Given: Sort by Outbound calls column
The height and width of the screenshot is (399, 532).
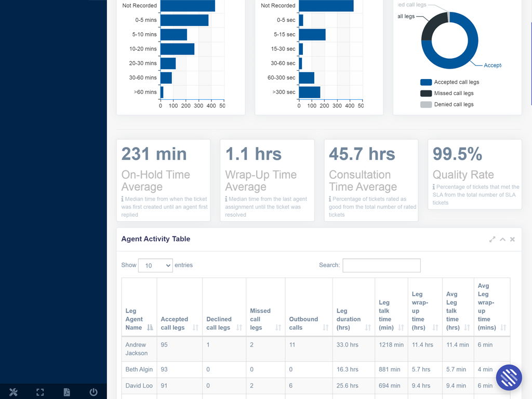Looking at the screenshot, I should point(309,323).
